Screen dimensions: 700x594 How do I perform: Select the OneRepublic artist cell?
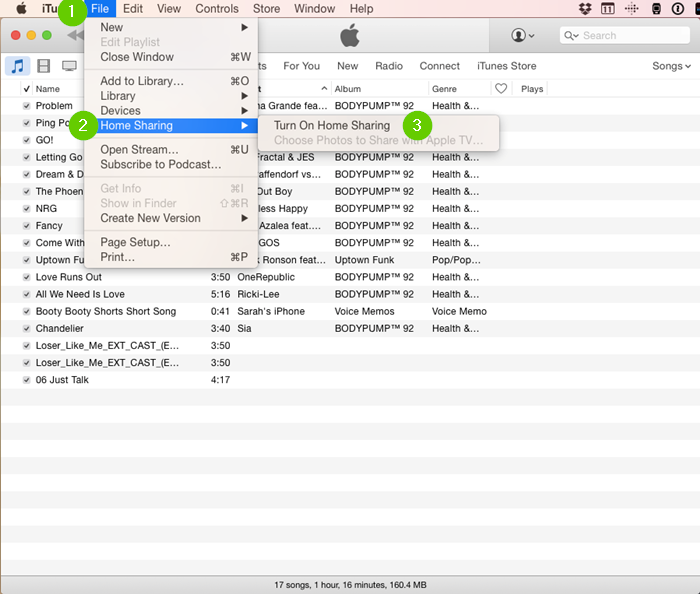coord(266,277)
